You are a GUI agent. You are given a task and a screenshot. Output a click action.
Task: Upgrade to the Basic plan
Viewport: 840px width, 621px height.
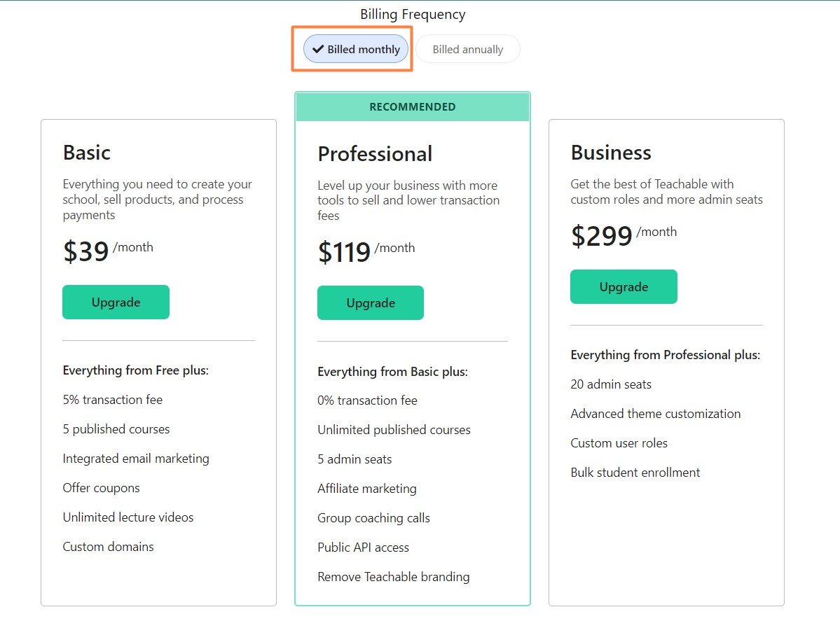click(116, 302)
